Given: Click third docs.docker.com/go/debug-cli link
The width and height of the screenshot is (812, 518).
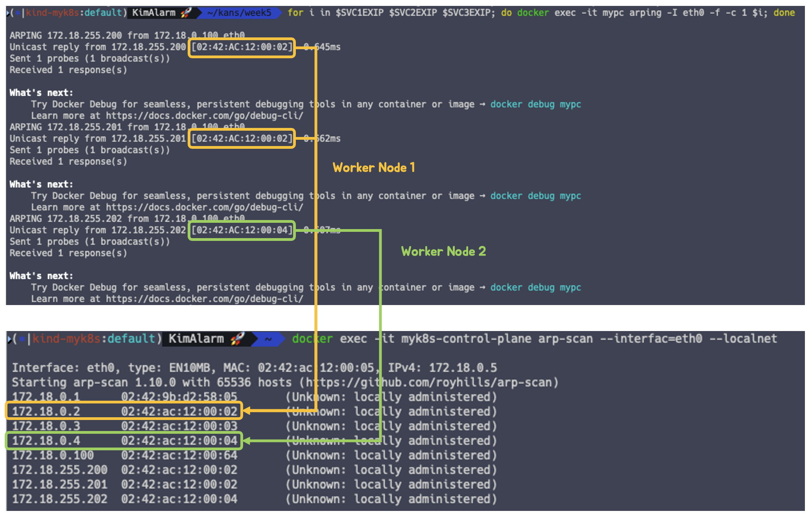Looking at the screenshot, I should click(204, 299).
